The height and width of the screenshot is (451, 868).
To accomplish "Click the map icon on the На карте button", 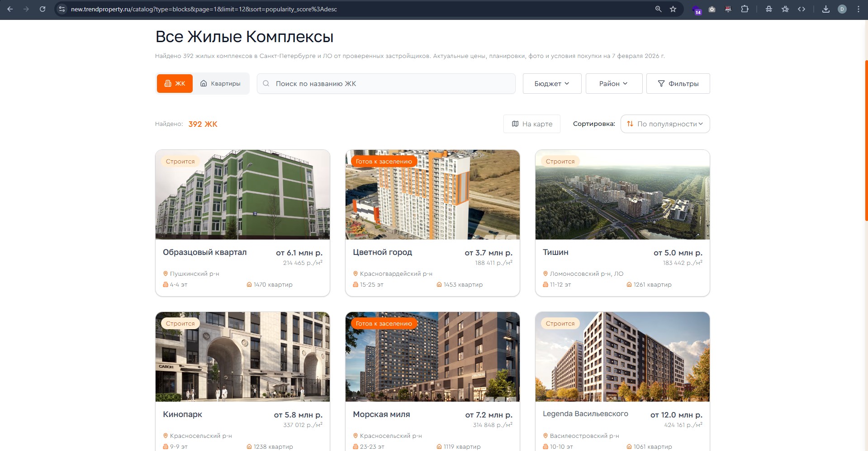I will pyautogui.click(x=515, y=124).
